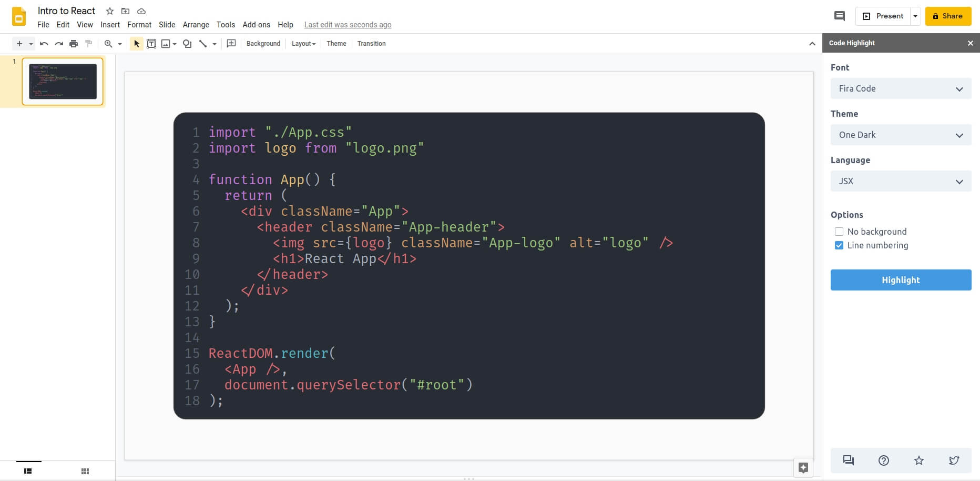Open the Font dropdown showing Fira Code
This screenshot has width=980, height=481.
point(901,88)
